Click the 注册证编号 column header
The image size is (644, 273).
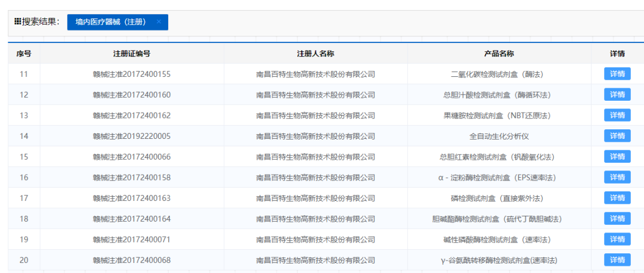pyautogui.click(x=132, y=54)
